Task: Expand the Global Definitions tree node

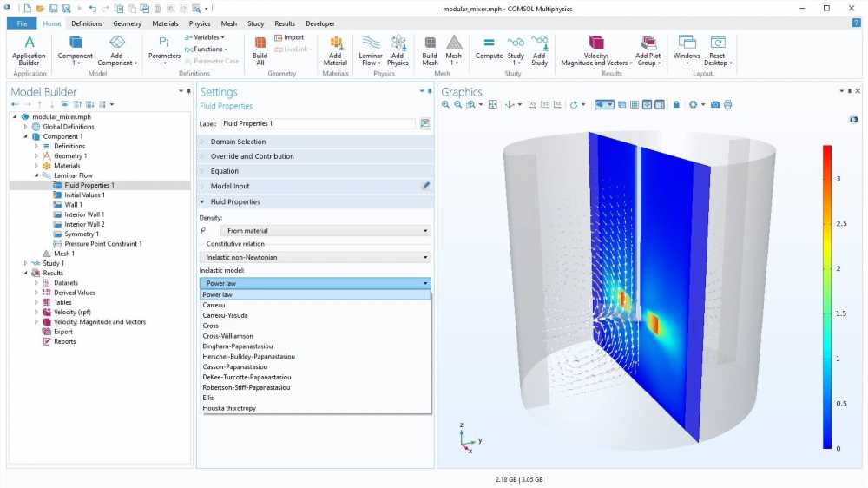Action: coord(25,127)
